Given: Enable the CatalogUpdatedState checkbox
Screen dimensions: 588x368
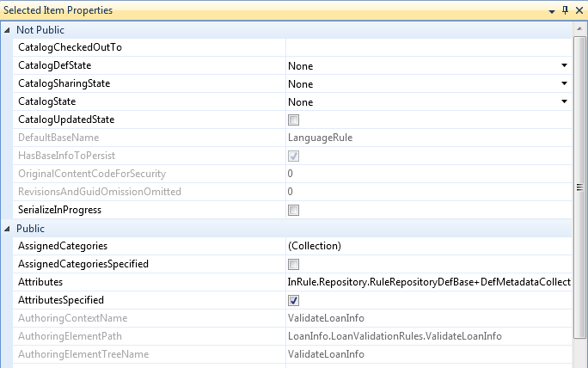Looking at the screenshot, I should [293, 120].
